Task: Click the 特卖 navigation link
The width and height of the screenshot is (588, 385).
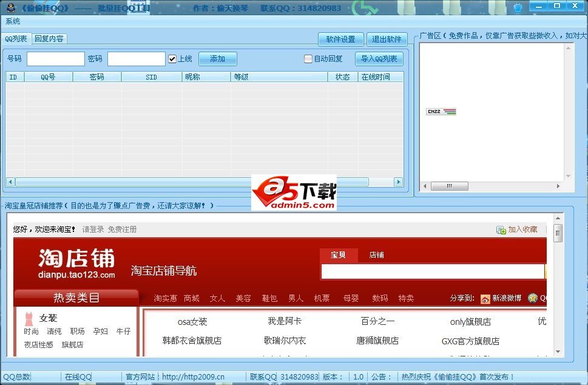Action: pos(406,298)
